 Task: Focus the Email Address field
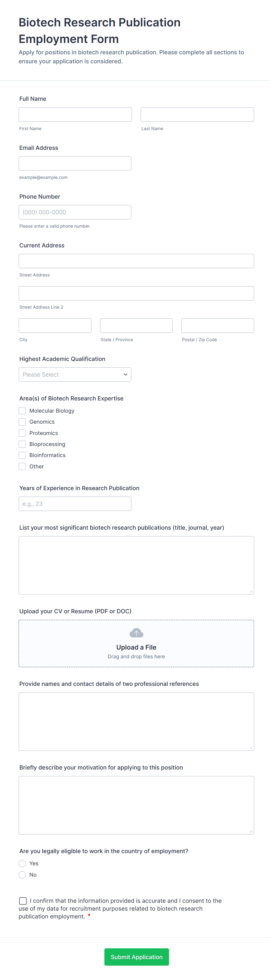75,163
